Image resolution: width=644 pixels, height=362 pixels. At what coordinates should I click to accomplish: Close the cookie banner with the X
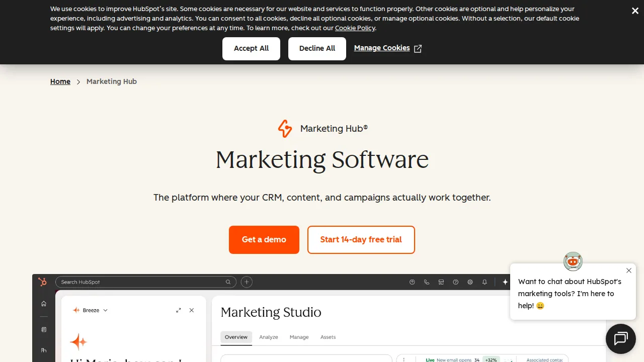click(x=635, y=11)
